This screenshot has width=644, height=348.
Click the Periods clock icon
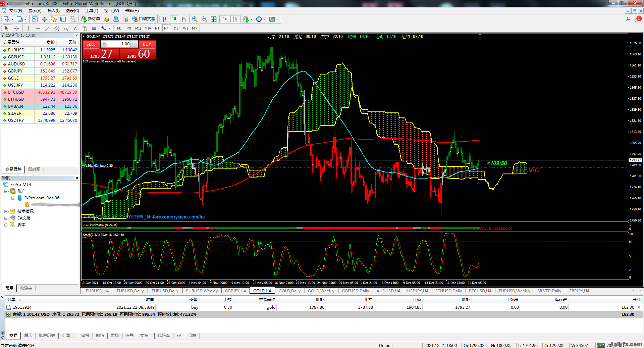pos(259,19)
